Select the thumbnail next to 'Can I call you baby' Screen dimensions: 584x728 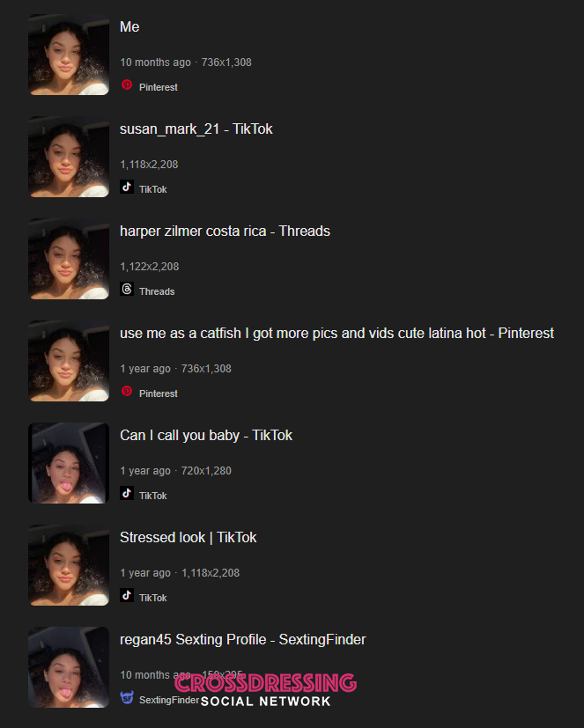69,463
